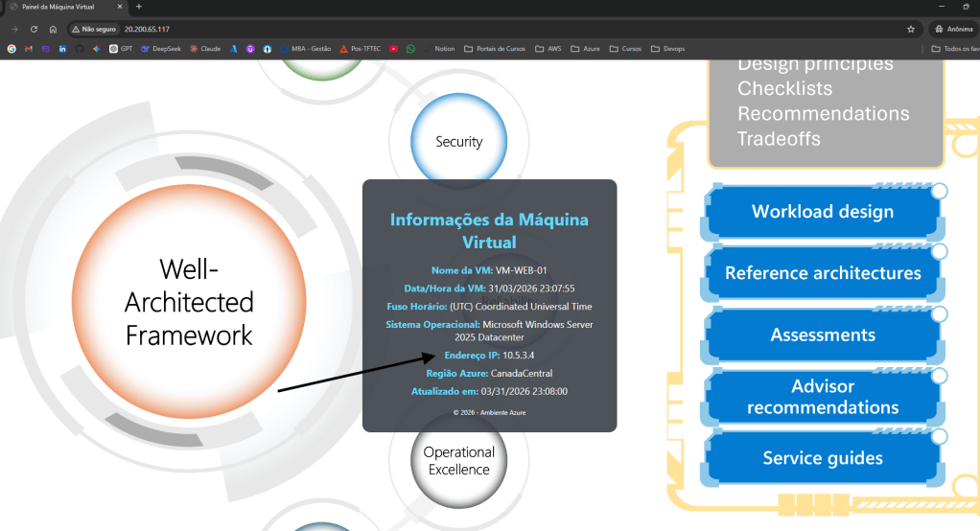Viewport: 980px width, 531px height.
Task: Click the Assessments button
Action: tap(822, 335)
